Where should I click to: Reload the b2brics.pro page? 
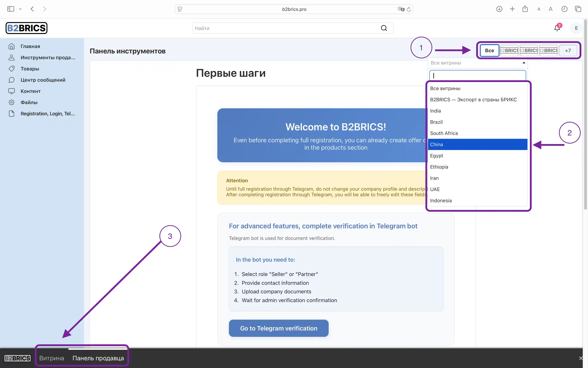[409, 9]
